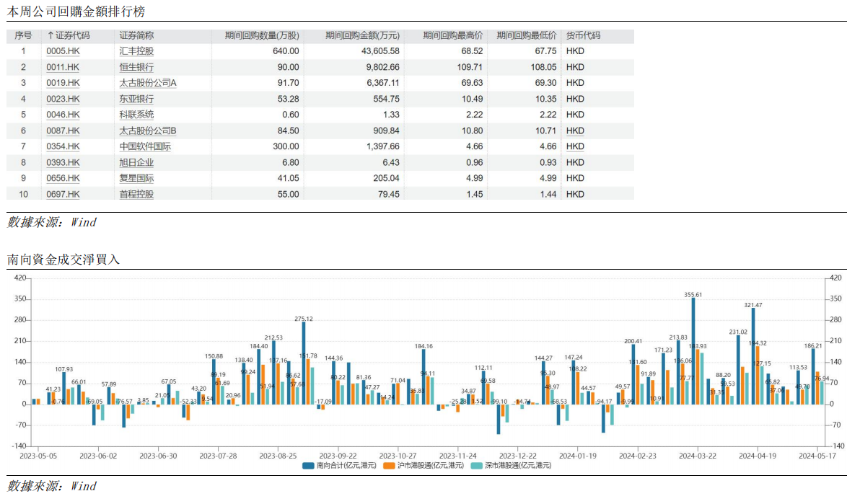Click the 2024-05-17 date axis label

[817, 456]
